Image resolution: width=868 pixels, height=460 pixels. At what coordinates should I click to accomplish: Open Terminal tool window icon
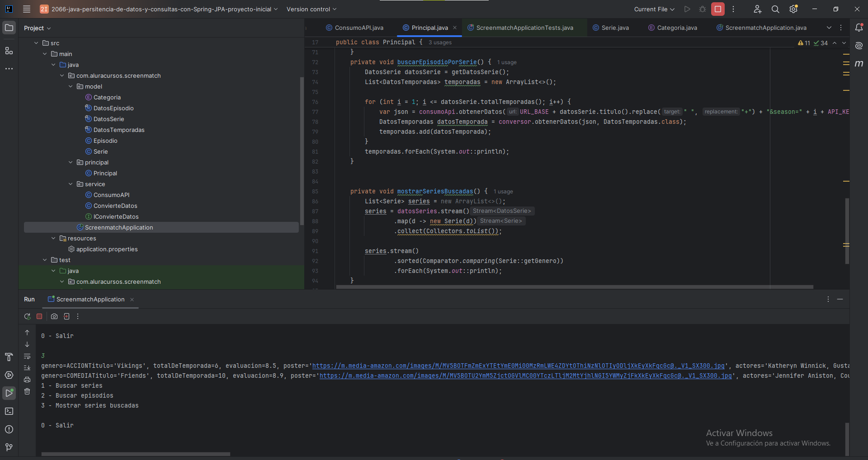click(9, 411)
